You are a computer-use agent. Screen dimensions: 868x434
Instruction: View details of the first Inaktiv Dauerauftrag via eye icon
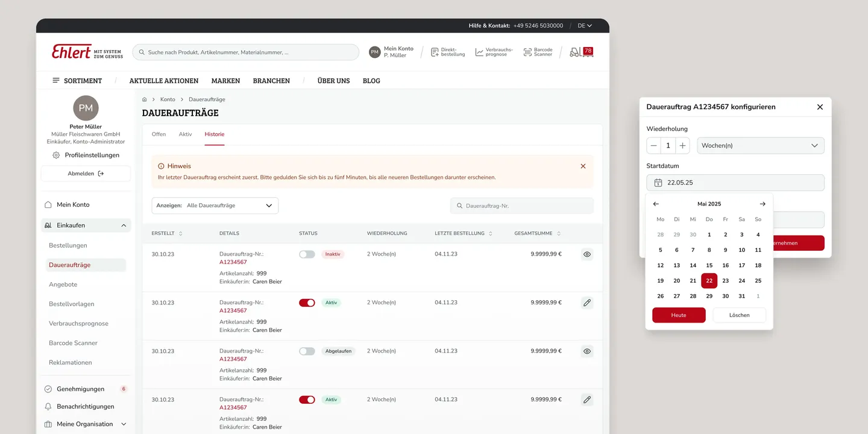pyautogui.click(x=587, y=254)
